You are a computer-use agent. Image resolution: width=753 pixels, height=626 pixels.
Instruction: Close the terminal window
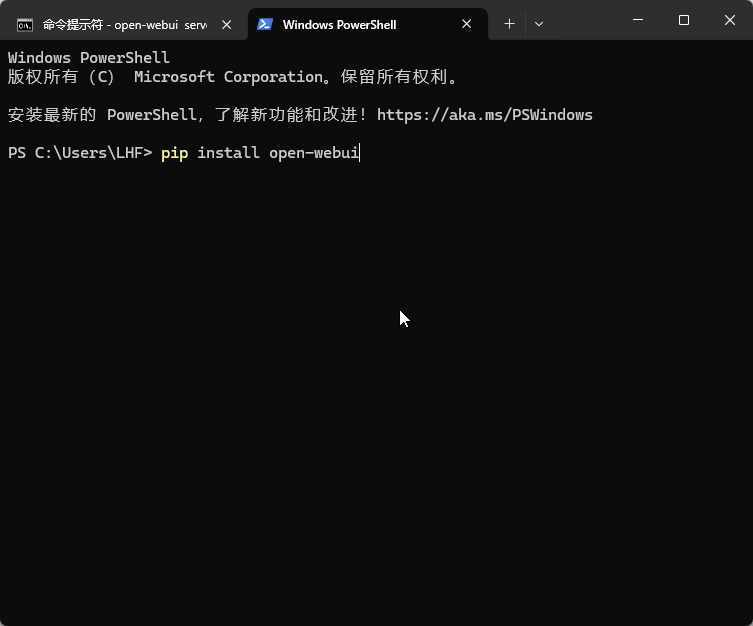point(729,20)
